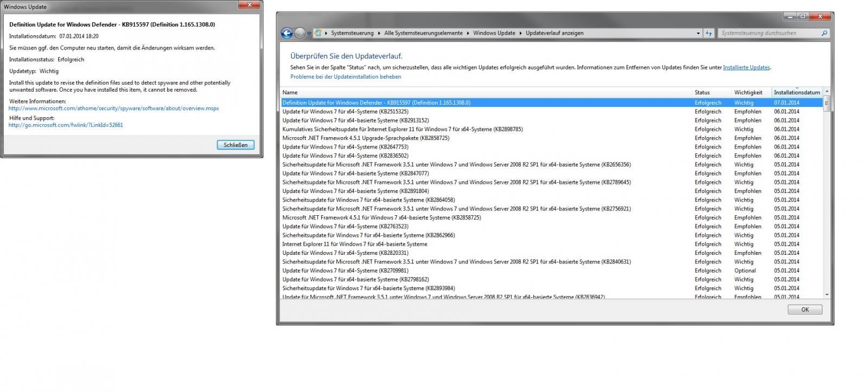This screenshot has width=868, height=392.
Task: Select row 'Definition Update for Windows Defender - KB915597'
Action: click(552, 102)
